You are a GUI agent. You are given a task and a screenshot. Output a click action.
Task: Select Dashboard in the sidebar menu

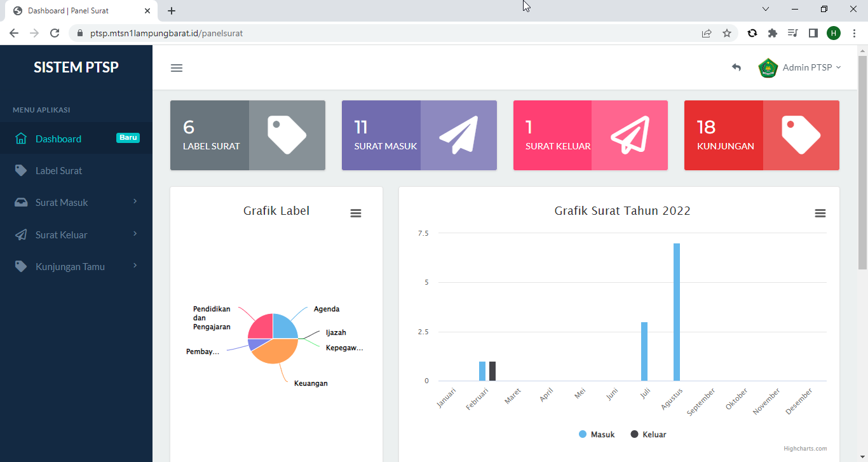pyautogui.click(x=58, y=139)
